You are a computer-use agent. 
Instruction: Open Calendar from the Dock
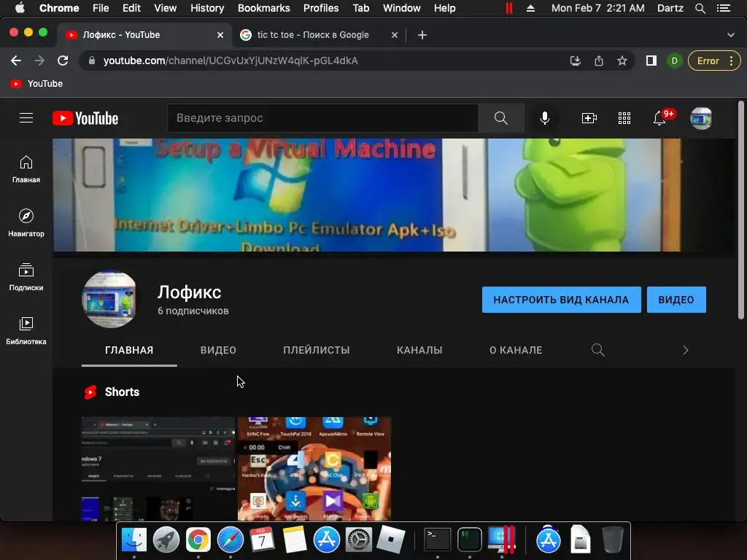click(x=262, y=540)
